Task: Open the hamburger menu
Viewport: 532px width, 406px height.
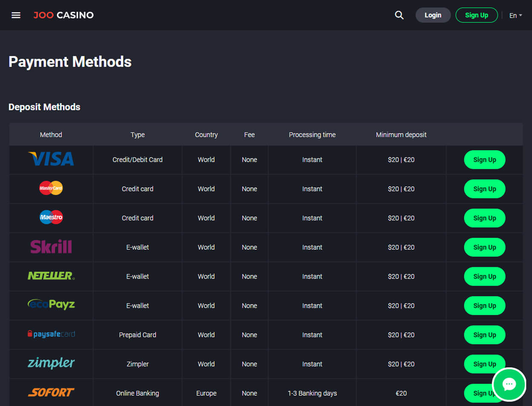Action: click(16, 15)
